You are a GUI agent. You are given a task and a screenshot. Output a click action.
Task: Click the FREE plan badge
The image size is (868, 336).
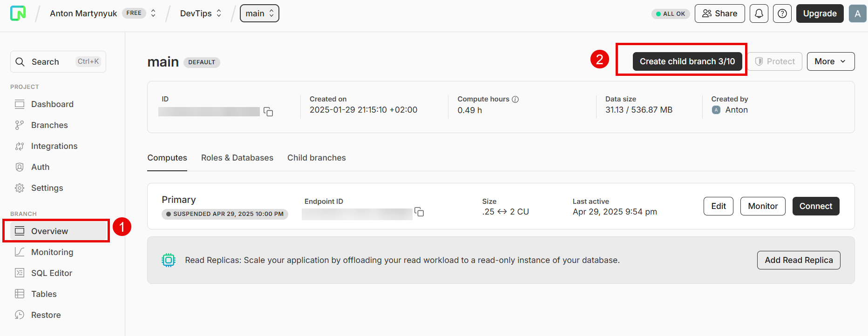(134, 13)
